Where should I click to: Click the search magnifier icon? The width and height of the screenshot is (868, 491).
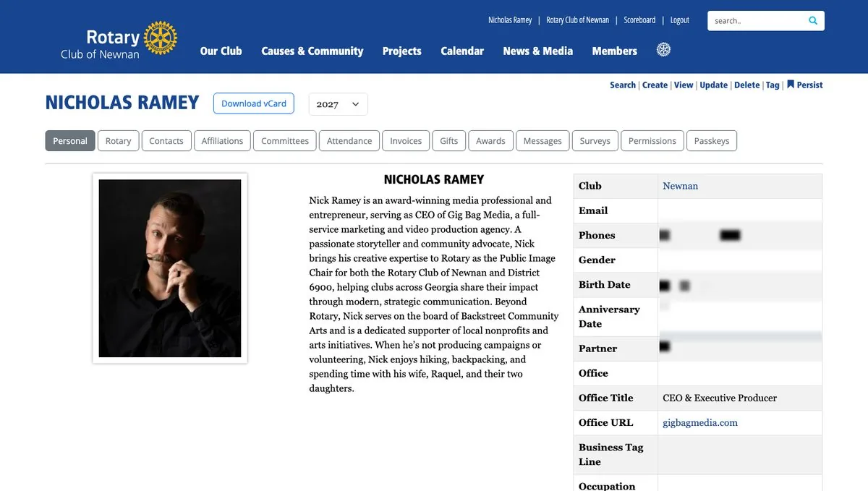click(x=813, y=21)
